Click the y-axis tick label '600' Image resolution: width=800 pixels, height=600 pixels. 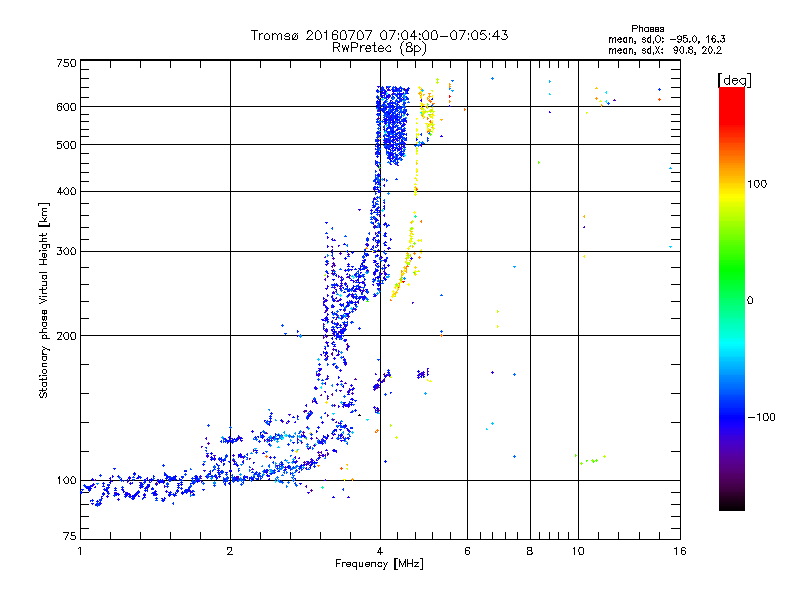[66, 107]
